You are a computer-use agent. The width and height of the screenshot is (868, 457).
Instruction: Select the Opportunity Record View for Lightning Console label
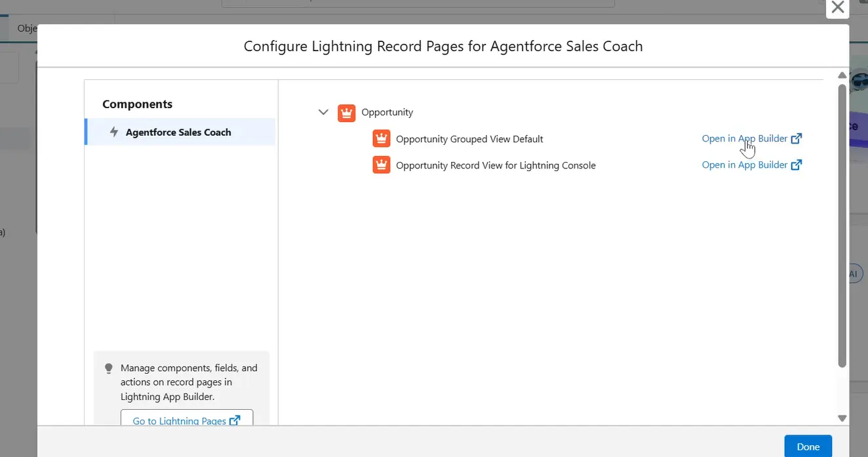(x=496, y=165)
